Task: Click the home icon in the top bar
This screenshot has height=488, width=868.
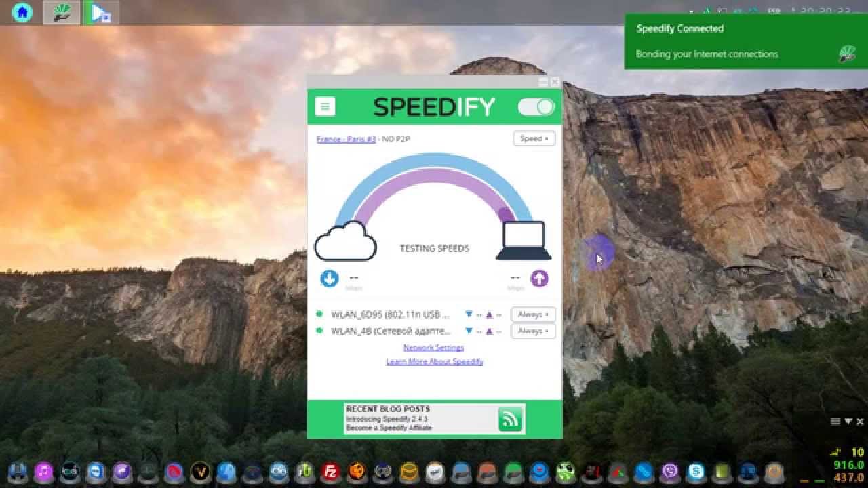Action: tap(22, 12)
